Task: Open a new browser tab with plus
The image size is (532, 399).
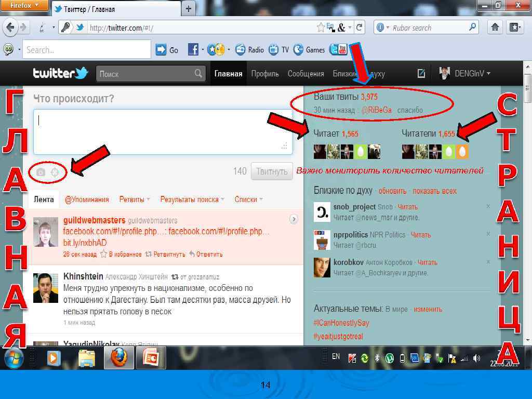Action: tap(189, 8)
